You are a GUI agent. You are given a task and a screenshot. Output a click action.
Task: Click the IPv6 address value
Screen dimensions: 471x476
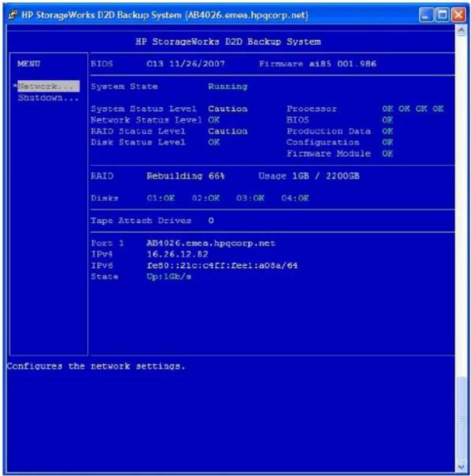[x=222, y=266]
